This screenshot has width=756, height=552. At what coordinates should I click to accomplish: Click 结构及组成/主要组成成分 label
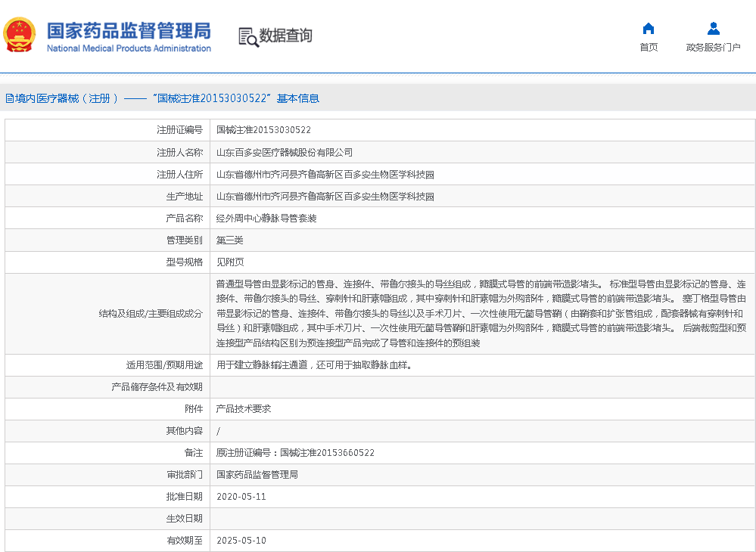151,314
